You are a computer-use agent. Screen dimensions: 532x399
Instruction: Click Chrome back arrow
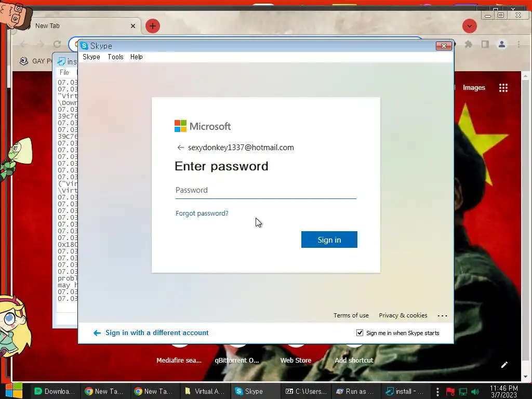pyautogui.click(x=24, y=44)
